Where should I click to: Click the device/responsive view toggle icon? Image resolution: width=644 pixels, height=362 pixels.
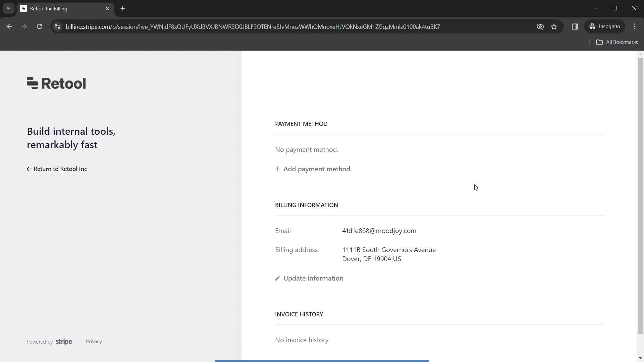point(575,26)
